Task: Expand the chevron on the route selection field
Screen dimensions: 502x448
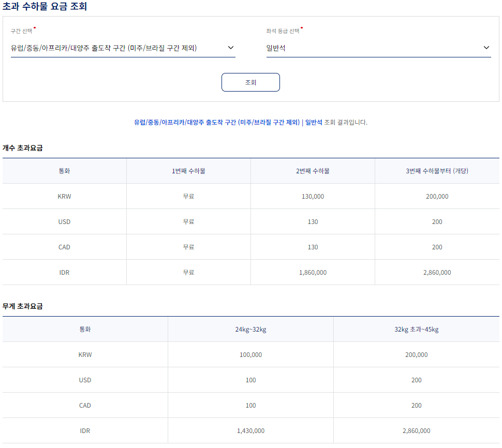Action: (231, 47)
